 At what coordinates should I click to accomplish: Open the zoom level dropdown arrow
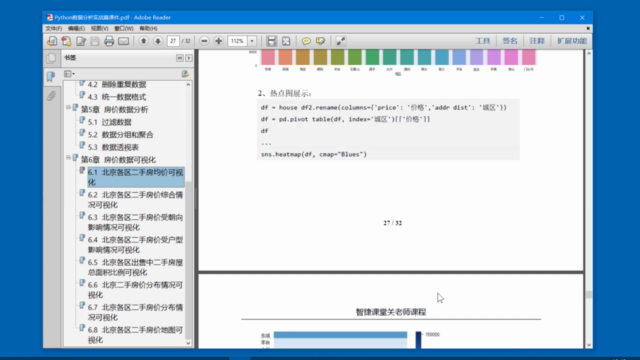[252, 41]
